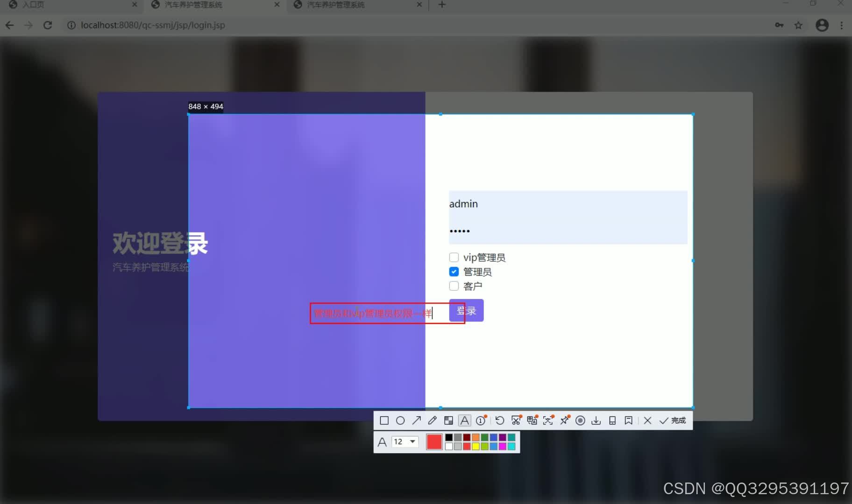Pin the screenshot to the screen
This screenshot has height=504, width=852.
point(565,420)
